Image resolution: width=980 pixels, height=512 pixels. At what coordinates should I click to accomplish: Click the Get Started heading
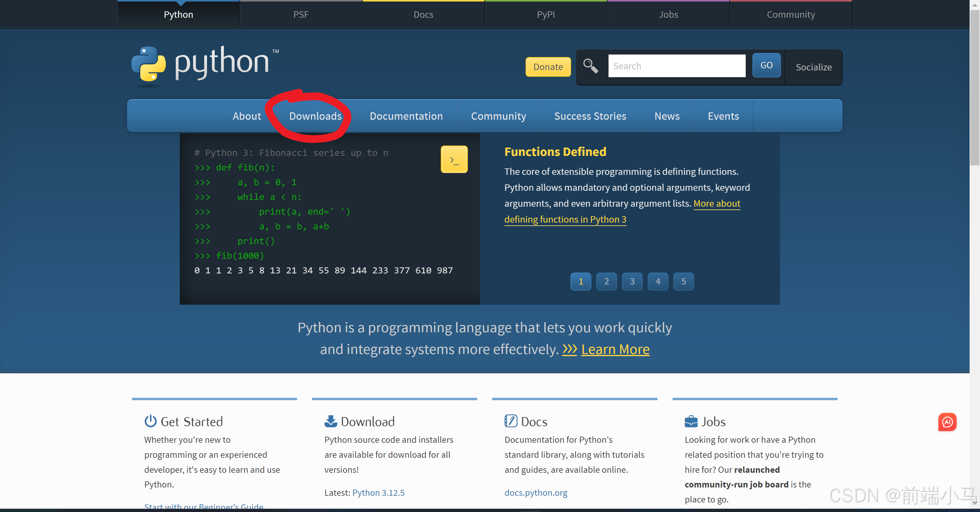192,421
